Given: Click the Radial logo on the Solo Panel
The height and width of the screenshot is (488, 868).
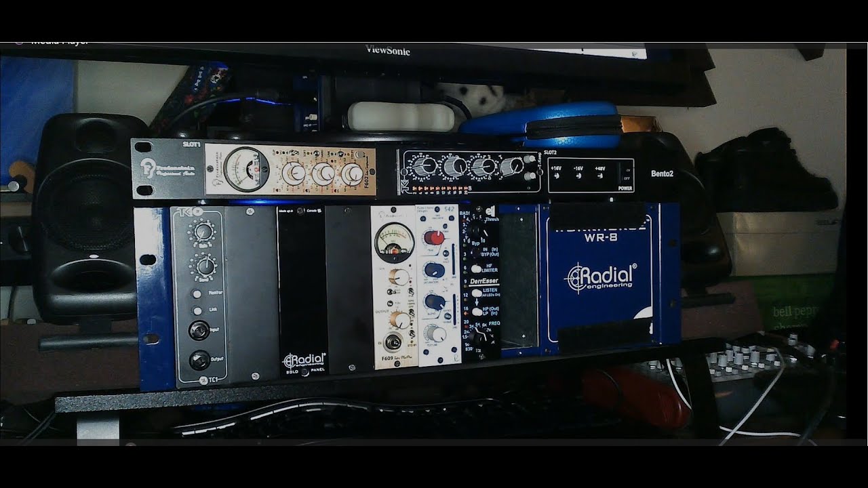Looking at the screenshot, I should click(305, 359).
